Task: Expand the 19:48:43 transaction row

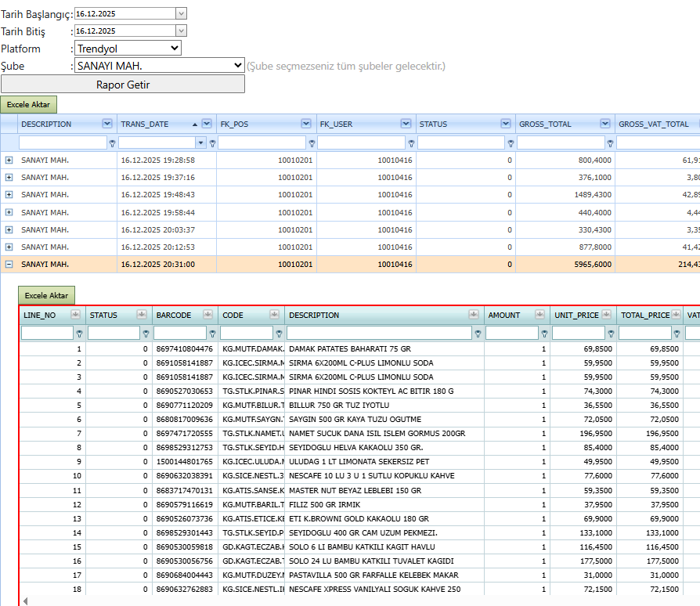Action: (x=9, y=195)
